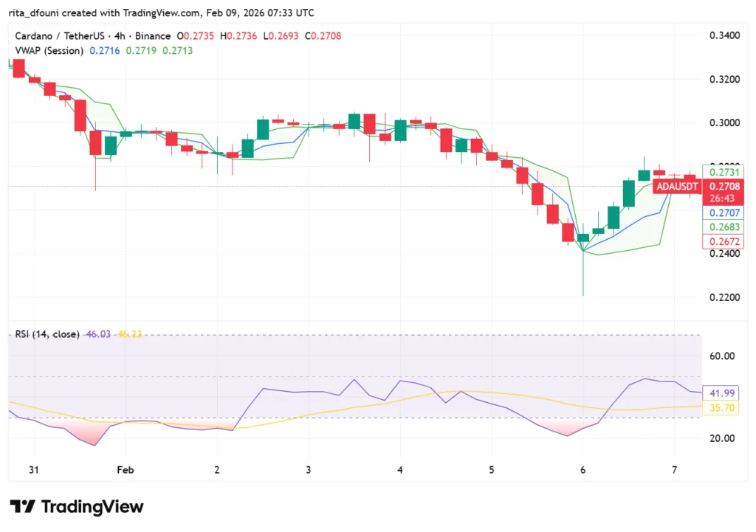Click the blue 41.99 RSI value tag

click(722, 393)
